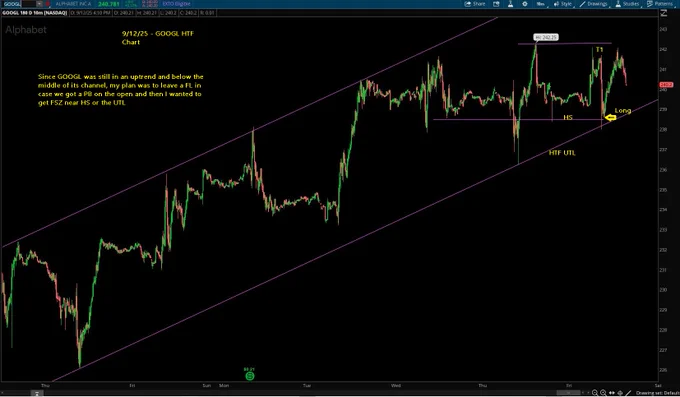Viewport: 680px width, 397px height.
Task: Click the 240.781 last price value
Action: [108, 4]
